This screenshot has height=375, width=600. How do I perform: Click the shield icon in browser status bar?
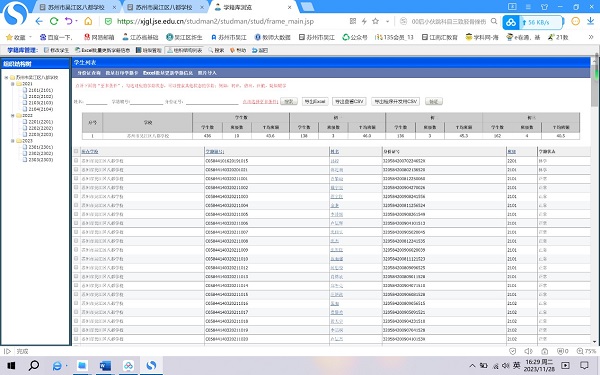pos(513,351)
